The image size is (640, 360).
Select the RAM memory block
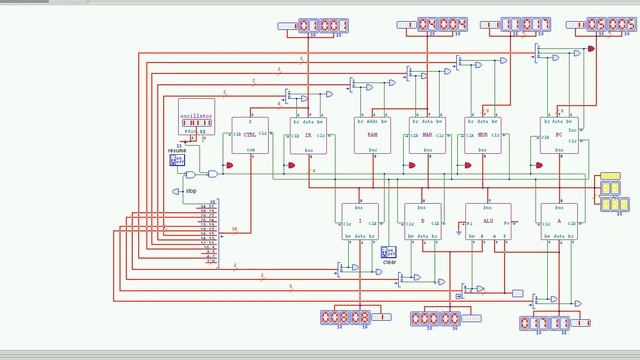click(x=372, y=136)
